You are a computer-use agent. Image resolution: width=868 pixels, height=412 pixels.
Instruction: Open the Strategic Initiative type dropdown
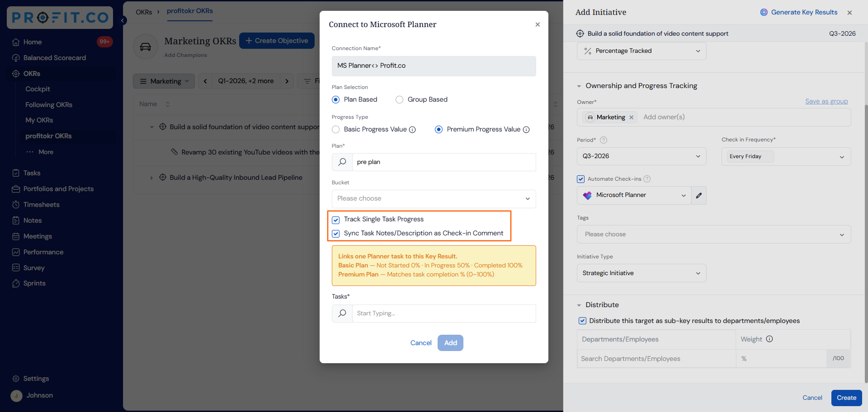pos(642,273)
